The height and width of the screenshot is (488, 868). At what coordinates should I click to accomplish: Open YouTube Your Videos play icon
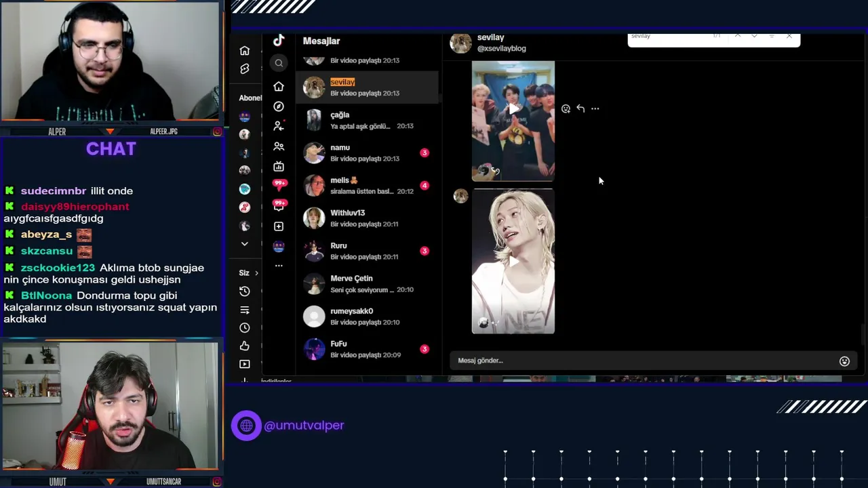tap(245, 364)
